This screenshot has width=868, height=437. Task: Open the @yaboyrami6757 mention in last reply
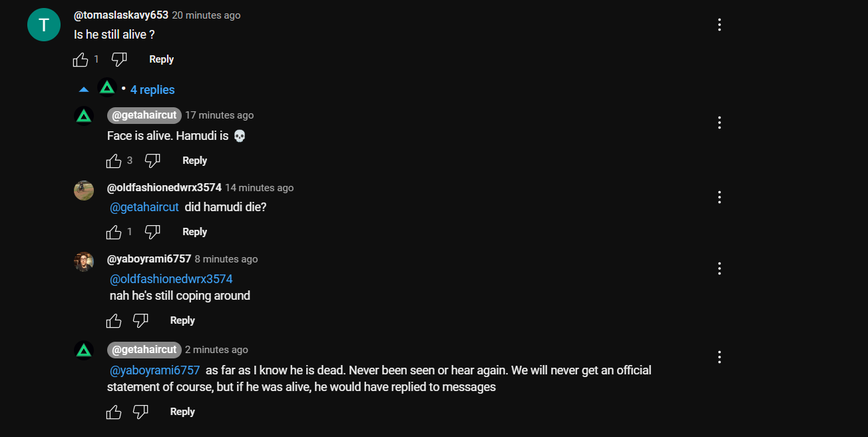[154, 370]
